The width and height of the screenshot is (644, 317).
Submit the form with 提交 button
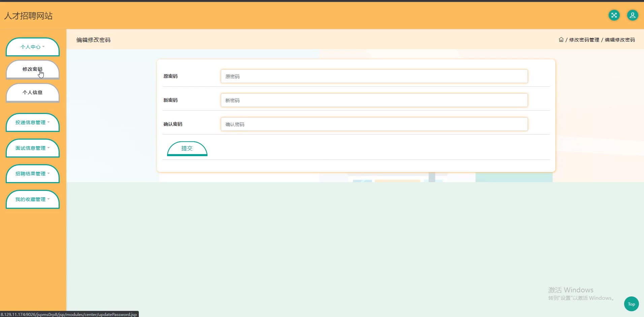coord(187,149)
